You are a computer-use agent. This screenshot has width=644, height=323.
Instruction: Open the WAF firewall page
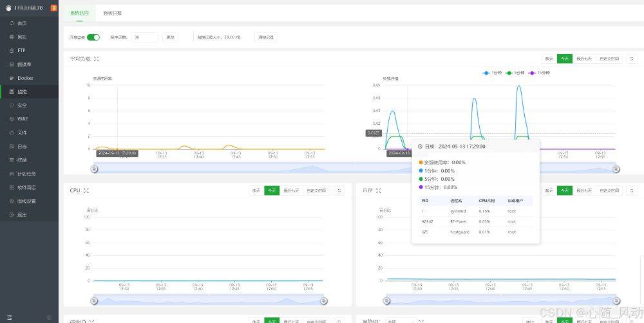(x=22, y=119)
